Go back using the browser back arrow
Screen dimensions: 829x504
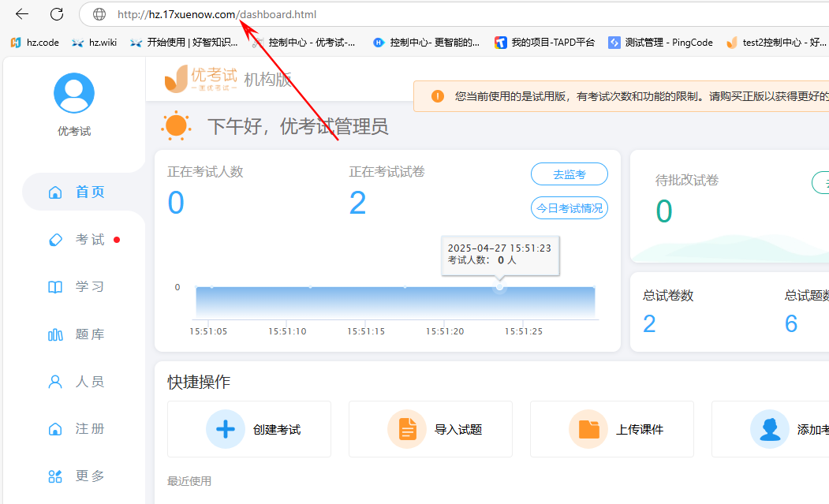pos(21,14)
